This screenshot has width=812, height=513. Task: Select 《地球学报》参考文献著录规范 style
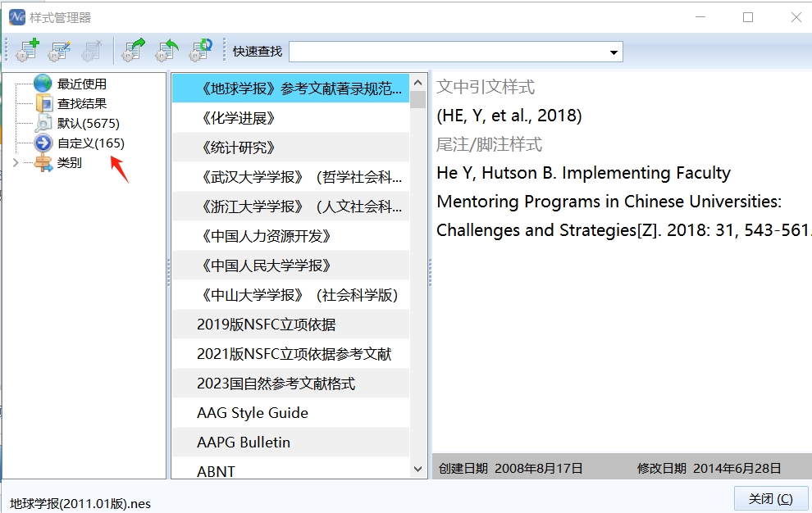290,89
